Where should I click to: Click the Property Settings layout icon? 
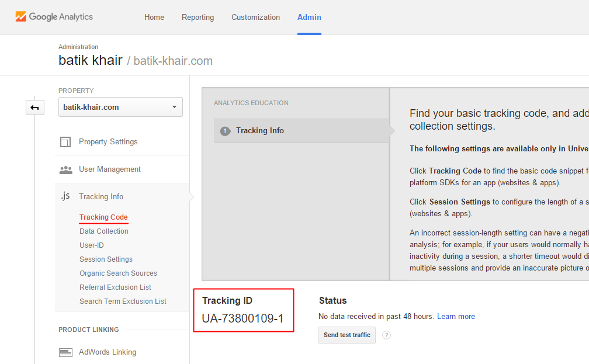tap(65, 142)
